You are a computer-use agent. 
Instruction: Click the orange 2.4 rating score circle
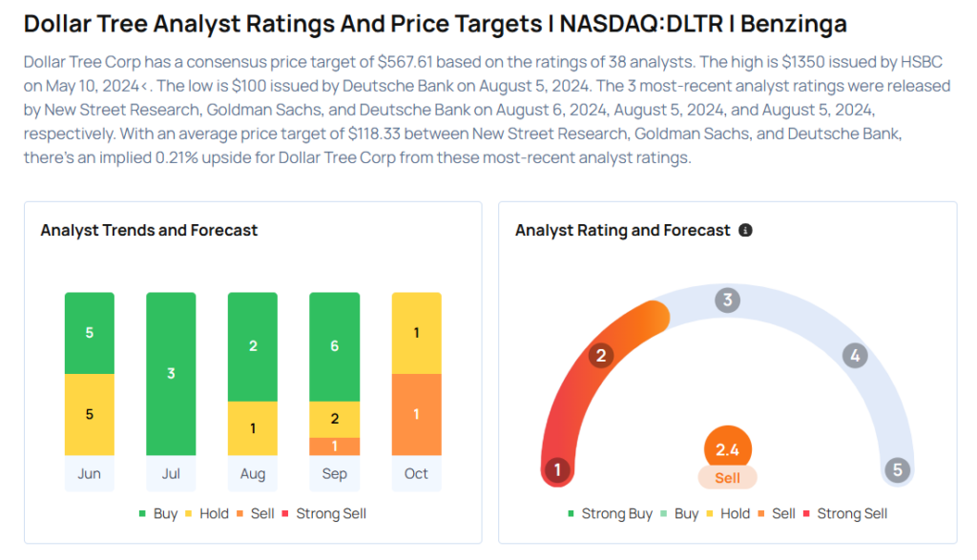click(x=727, y=449)
